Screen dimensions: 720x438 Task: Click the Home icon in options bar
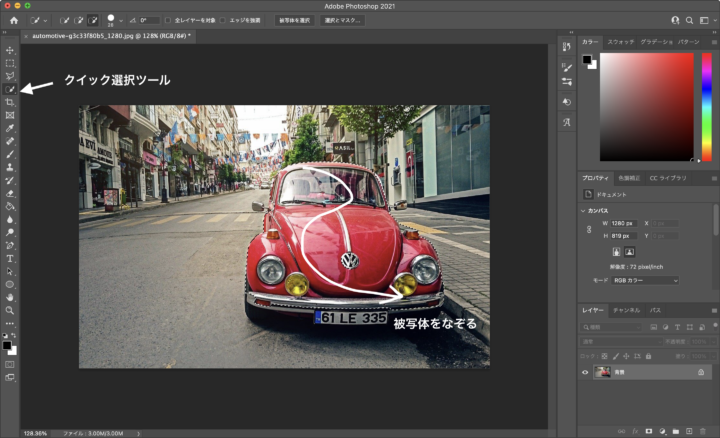(14, 20)
